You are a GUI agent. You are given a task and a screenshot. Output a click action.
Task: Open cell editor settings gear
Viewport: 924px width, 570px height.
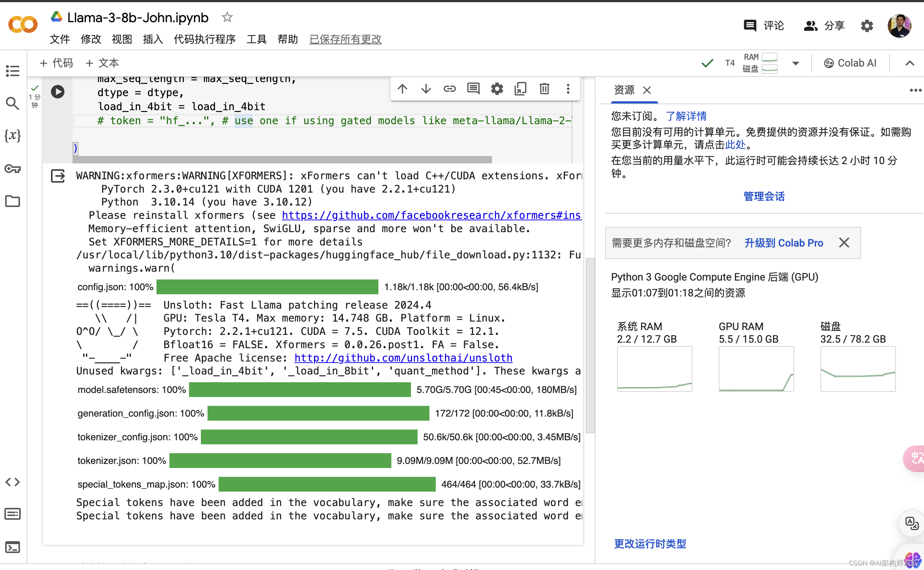pyautogui.click(x=497, y=89)
